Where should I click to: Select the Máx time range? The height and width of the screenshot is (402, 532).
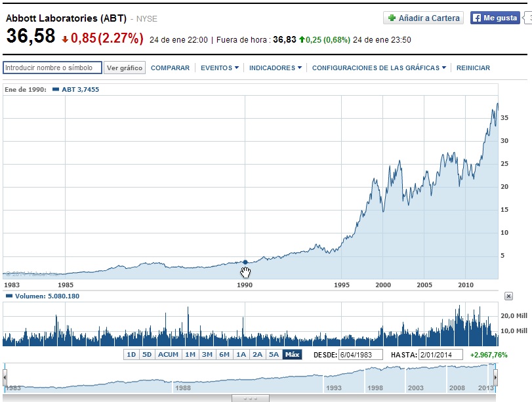click(292, 355)
